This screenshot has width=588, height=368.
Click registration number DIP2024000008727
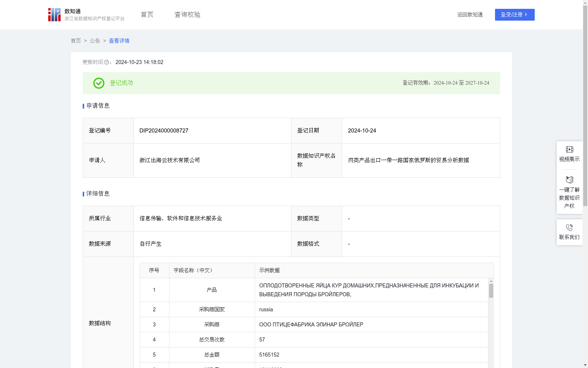(164, 131)
